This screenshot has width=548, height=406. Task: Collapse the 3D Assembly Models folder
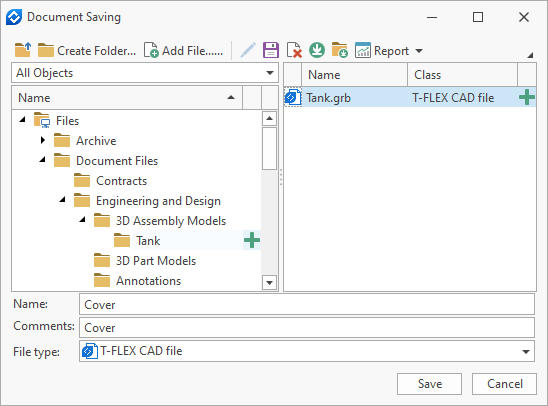[82, 220]
